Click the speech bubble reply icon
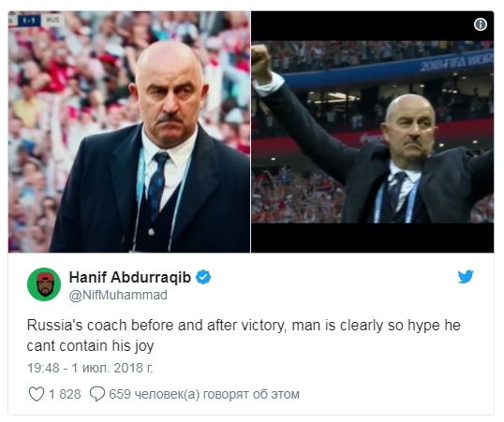The width and height of the screenshot is (504, 422). (97, 394)
